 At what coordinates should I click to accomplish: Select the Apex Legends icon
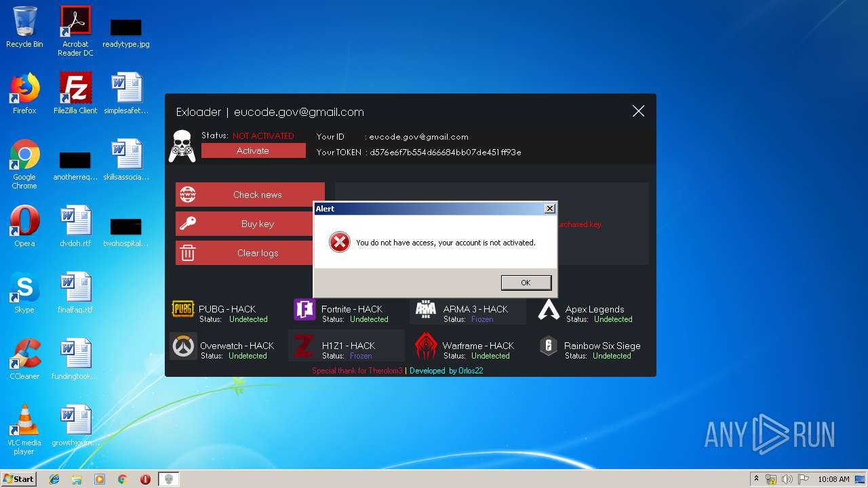point(549,310)
